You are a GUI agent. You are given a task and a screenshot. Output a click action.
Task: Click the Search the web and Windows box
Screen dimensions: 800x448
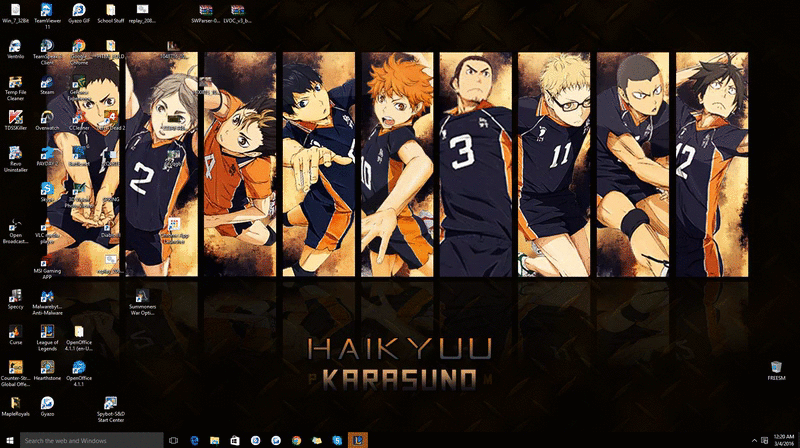(x=92, y=440)
